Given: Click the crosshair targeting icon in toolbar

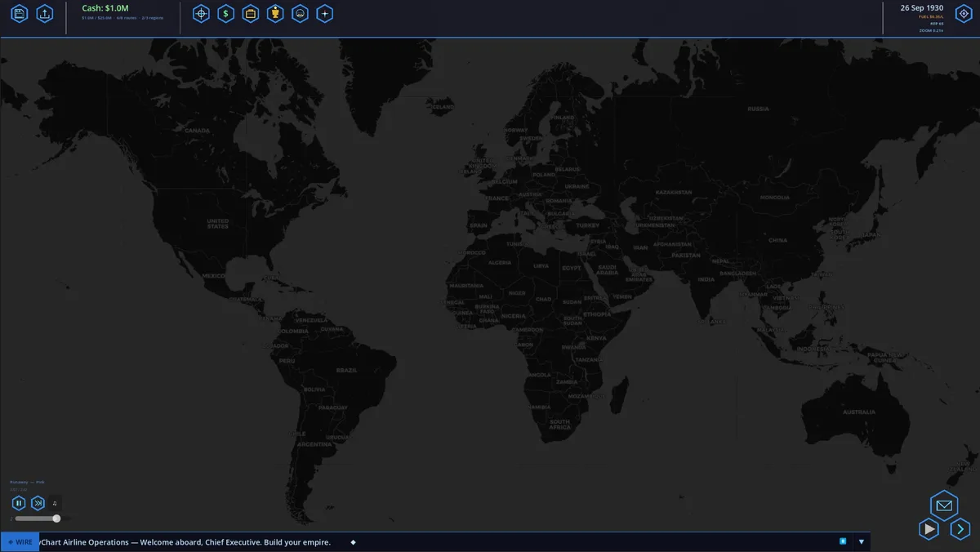Looking at the screenshot, I should pyautogui.click(x=201, y=13).
